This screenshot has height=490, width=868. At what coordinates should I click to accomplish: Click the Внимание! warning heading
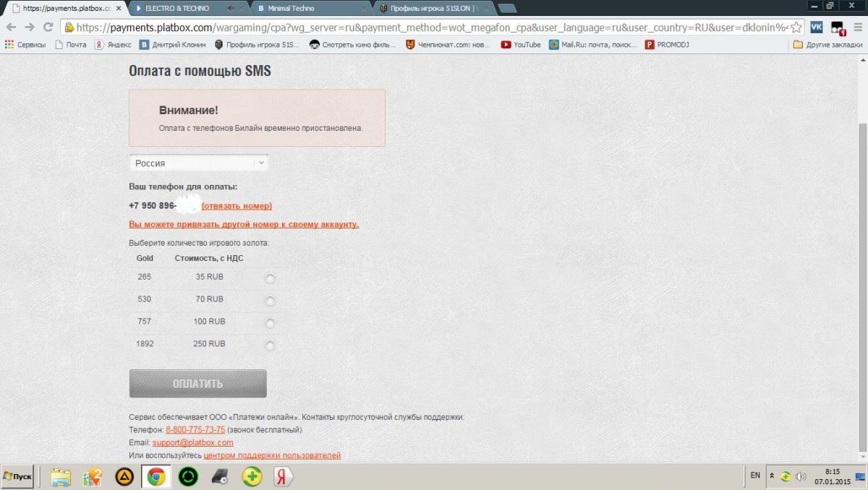click(189, 111)
